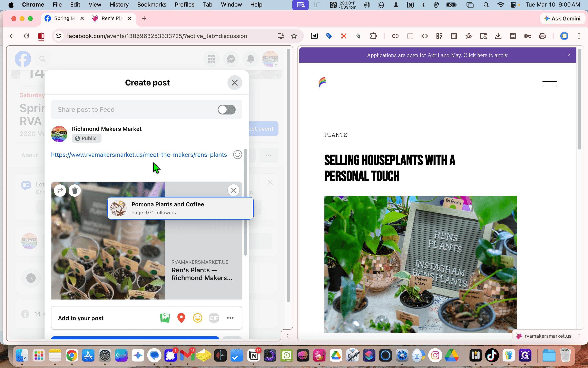Image resolution: width=588 pixels, height=368 pixels.
Task: Open Facebook menu grid icon
Action: pos(211,59)
